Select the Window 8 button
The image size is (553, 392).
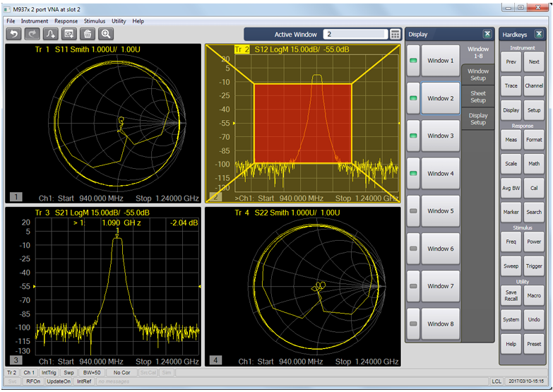(x=441, y=323)
